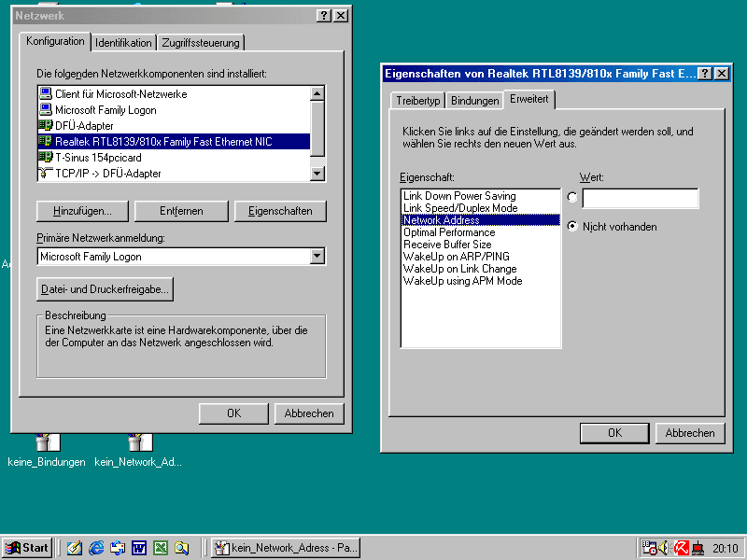This screenshot has height=560, width=747.
Task: Select Receive Buffer Size property
Action: 481,245
